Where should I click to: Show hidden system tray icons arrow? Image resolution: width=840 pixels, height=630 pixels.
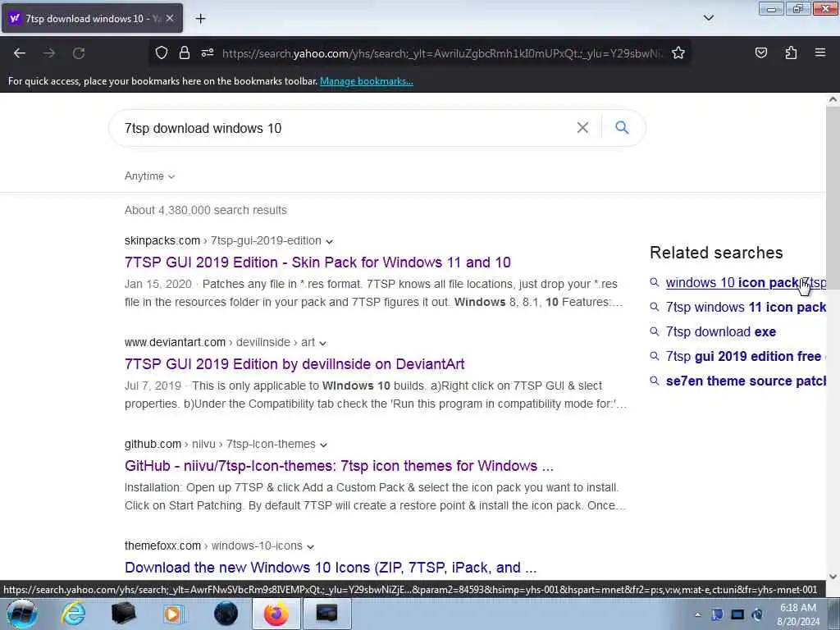tap(697, 615)
